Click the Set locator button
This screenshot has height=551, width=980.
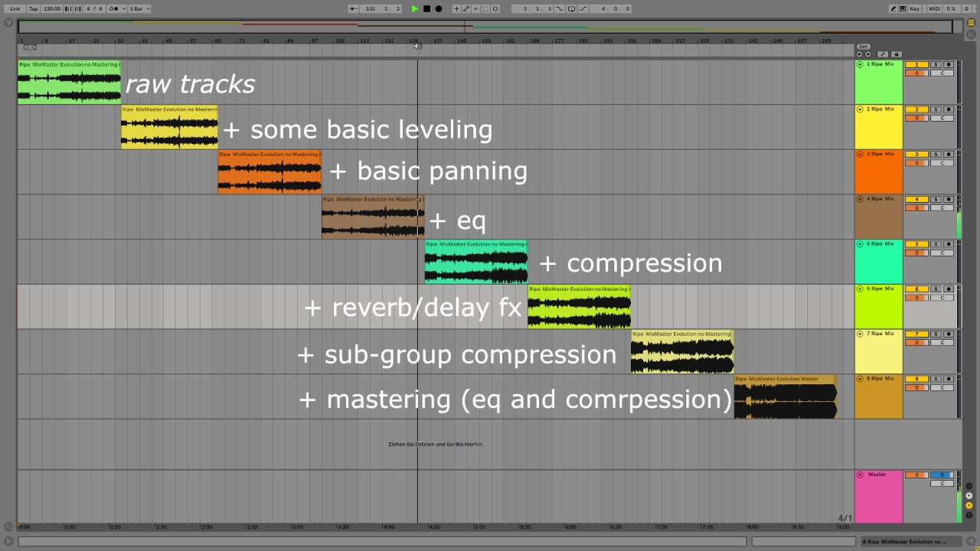coord(864,47)
